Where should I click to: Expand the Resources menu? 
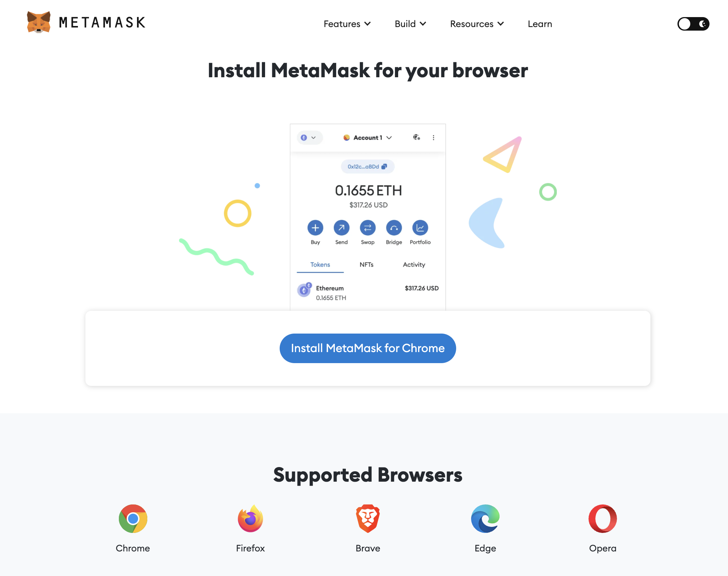click(x=477, y=24)
